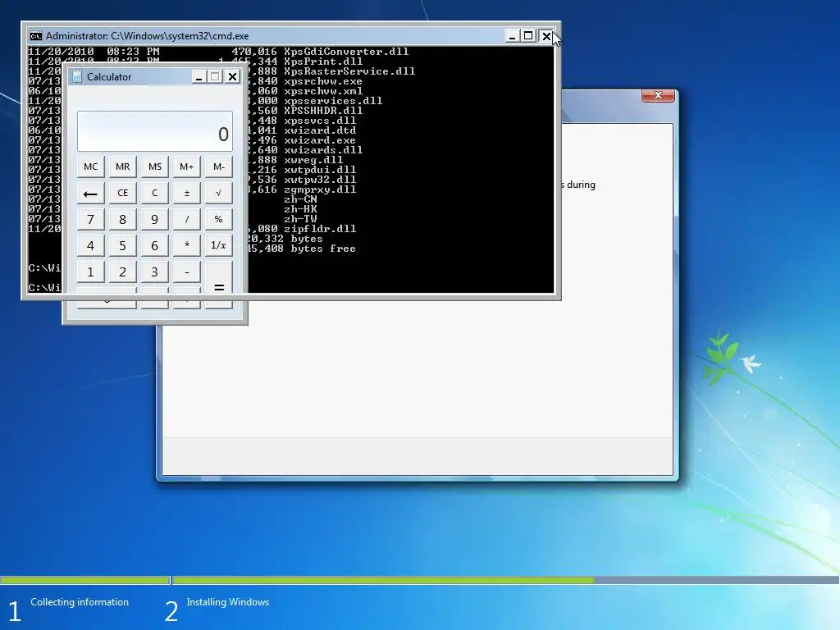The width and height of the screenshot is (840, 630).
Task: Maximize the cmd.exe window
Action: pyautogui.click(x=528, y=36)
